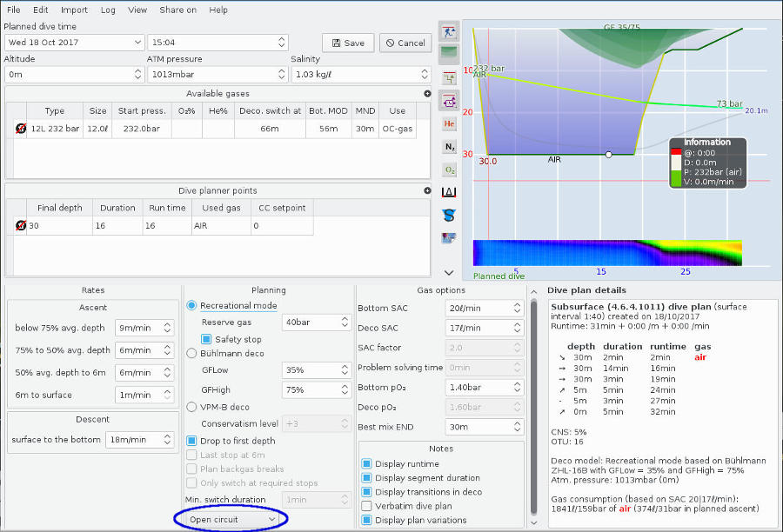Add a gas with the Available gases plus icon

426,93
